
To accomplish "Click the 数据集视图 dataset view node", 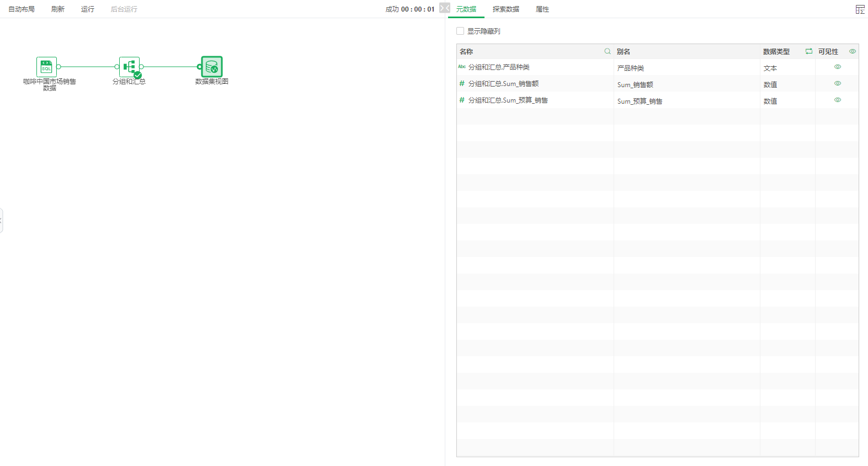I will [212, 67].
